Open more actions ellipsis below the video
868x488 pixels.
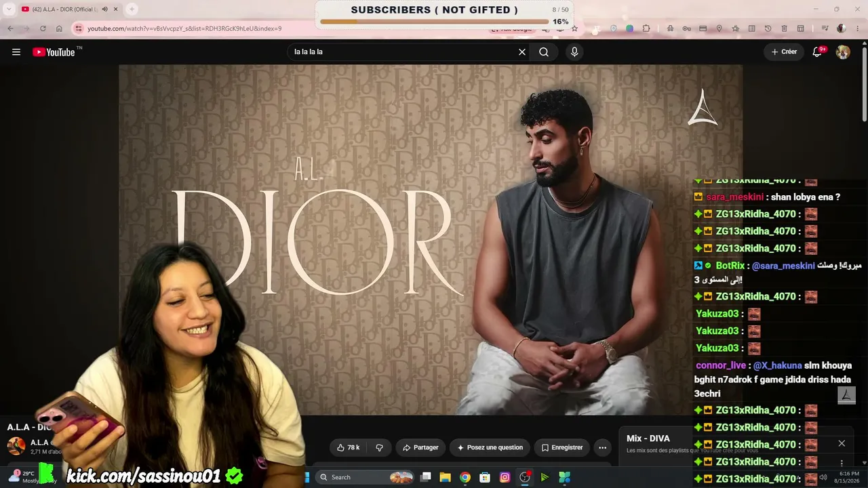[x=602, y=448]
